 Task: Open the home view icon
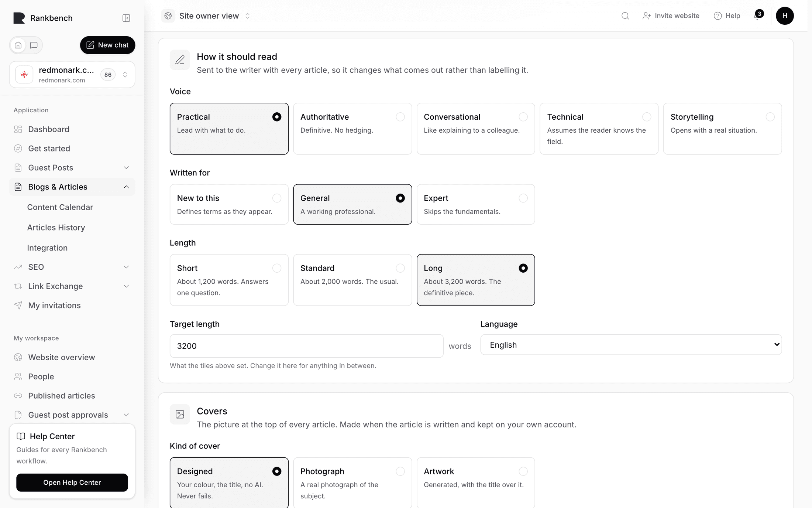tap(18, 45)
